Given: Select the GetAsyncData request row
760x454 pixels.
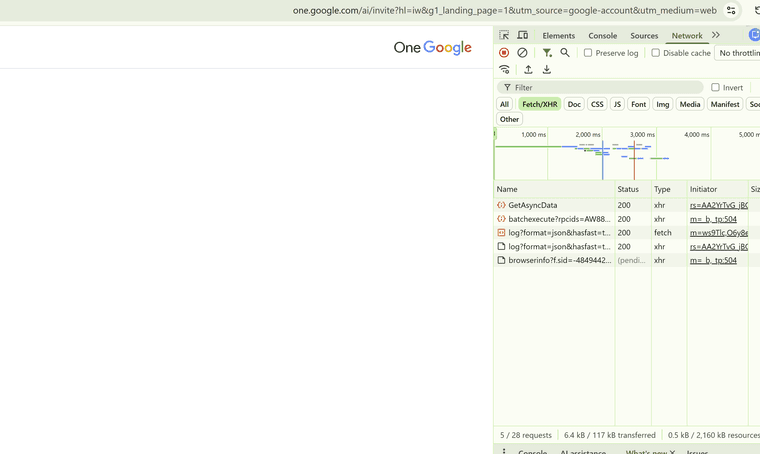Looking at the screenshot, I should coord(533,205).
